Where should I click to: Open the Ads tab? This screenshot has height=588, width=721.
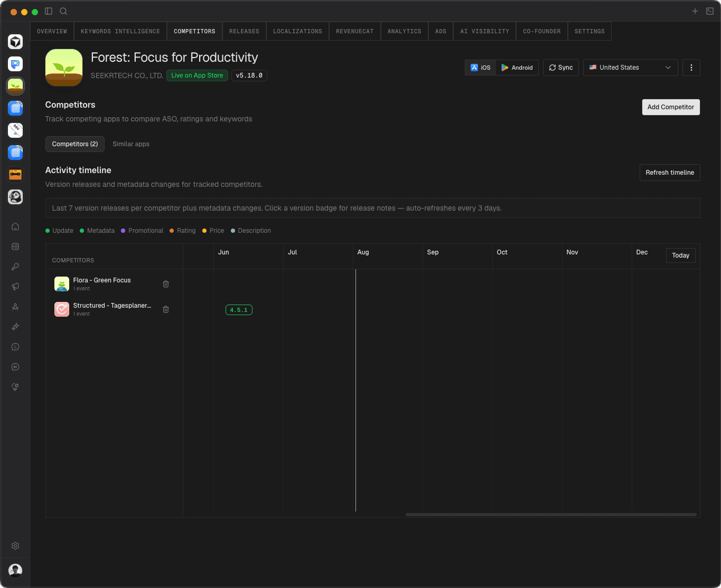click(441, 31)
